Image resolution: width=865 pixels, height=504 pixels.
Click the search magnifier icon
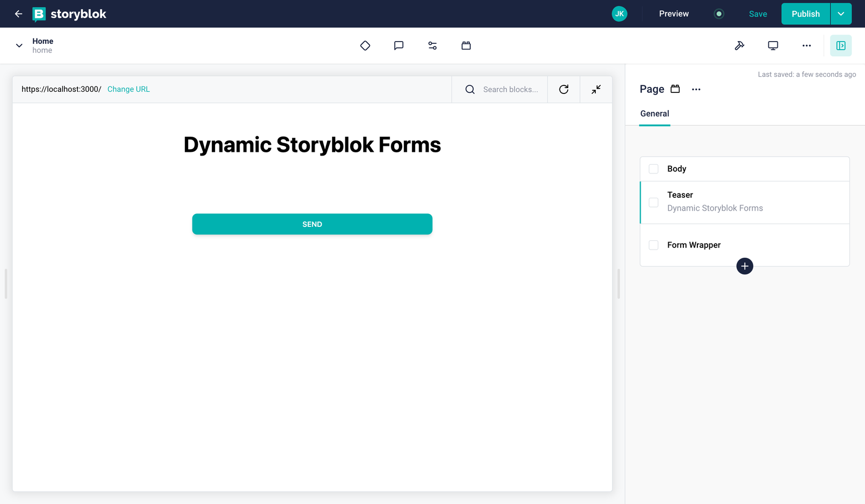click(470, 90)
